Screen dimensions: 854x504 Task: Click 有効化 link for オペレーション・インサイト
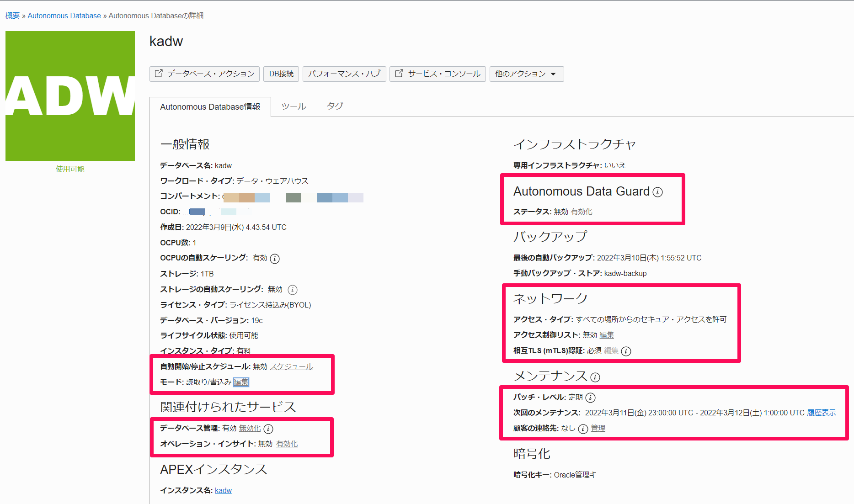[287, 444]
